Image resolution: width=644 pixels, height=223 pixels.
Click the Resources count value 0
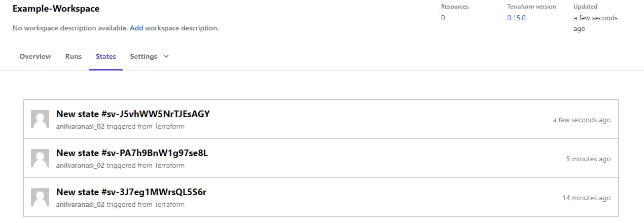coord(443,18)
